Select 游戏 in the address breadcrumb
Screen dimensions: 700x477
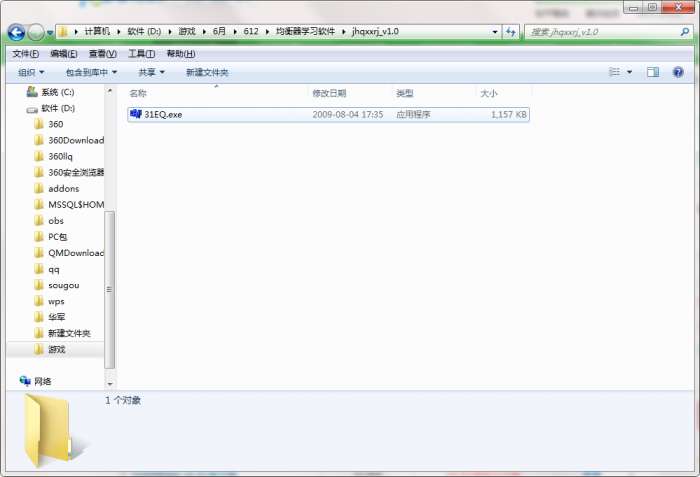(187, 31)
